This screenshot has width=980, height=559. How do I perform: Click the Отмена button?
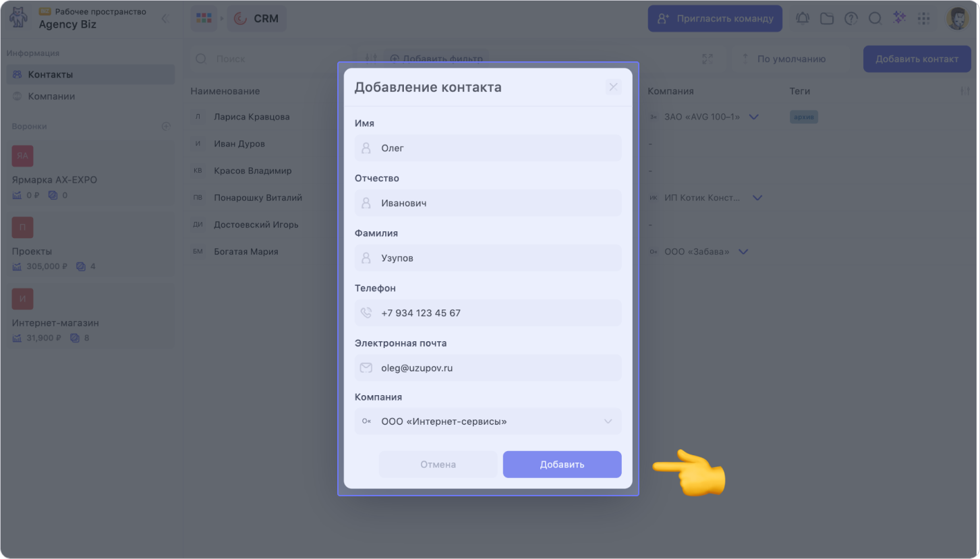tap(438, 465)
